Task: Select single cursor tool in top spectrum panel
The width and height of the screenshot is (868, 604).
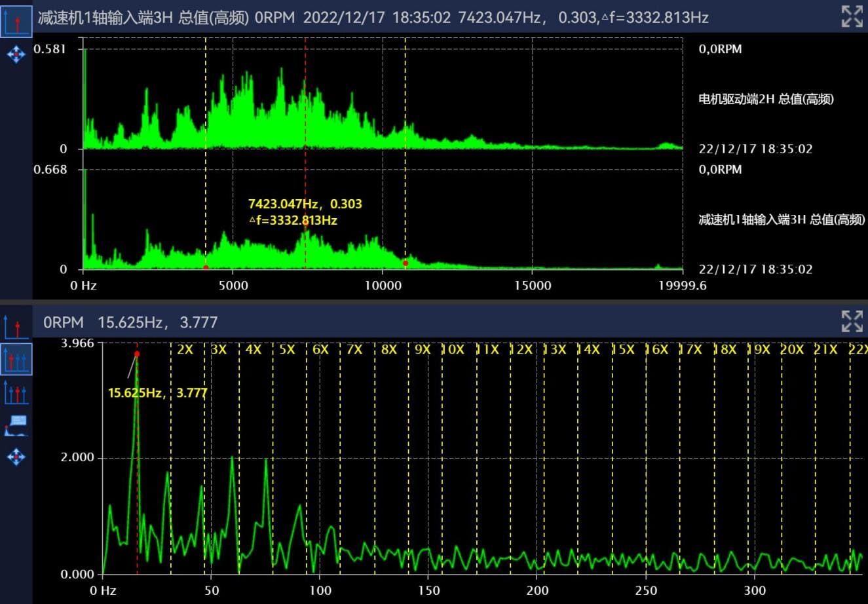Action: [16, 21]
